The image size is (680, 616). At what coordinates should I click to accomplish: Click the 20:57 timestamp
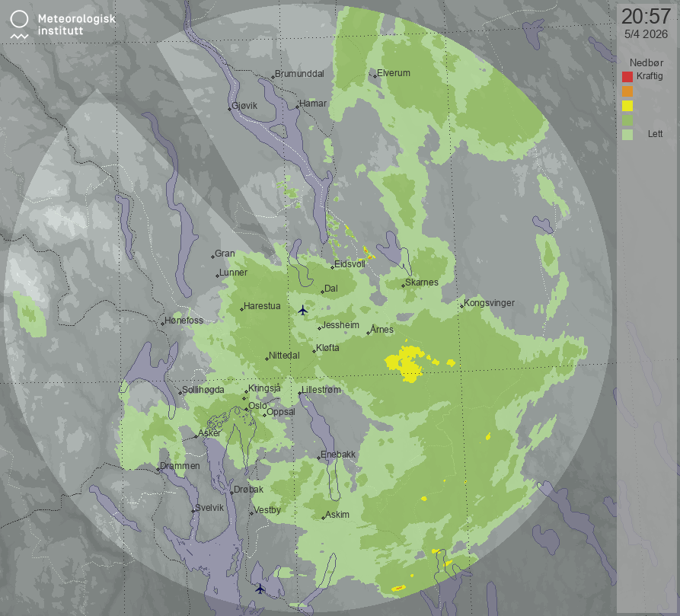[645, 17]
